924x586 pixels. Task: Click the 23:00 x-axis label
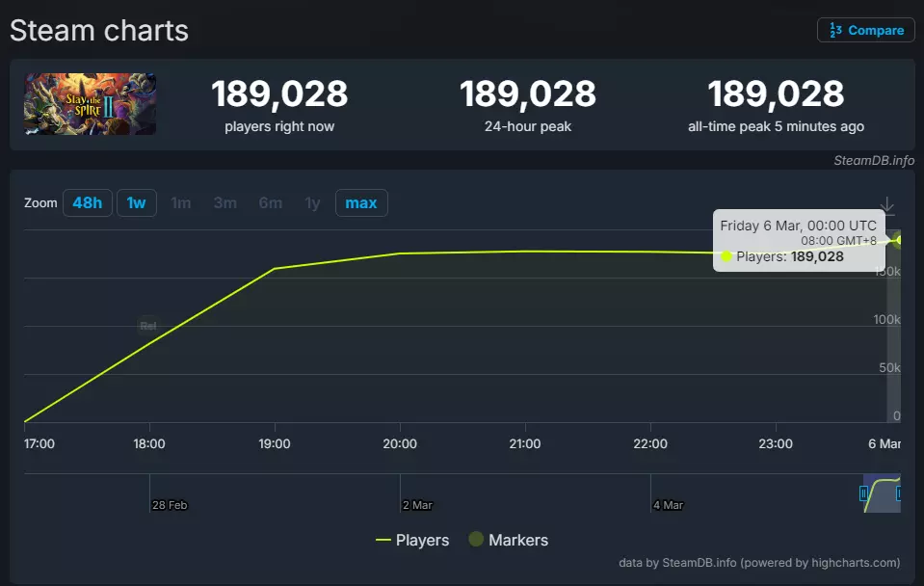coord(775,443)
